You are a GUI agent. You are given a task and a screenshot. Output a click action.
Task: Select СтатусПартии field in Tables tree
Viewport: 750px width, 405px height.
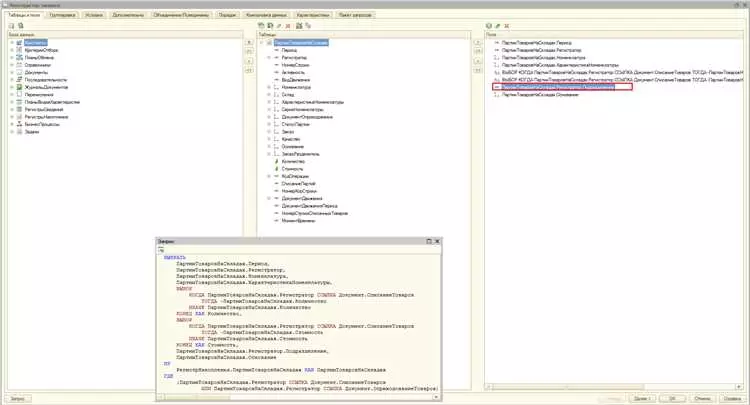(x=296, y=124)
